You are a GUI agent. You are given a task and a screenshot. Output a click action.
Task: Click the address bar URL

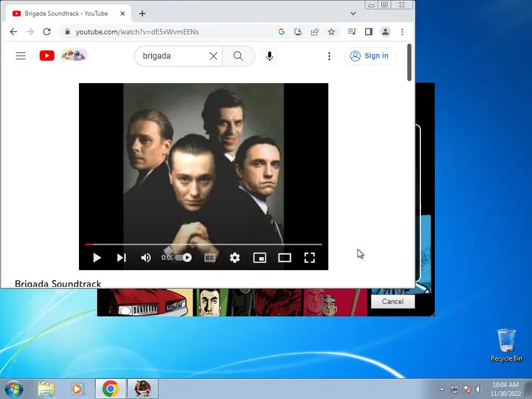(x=137, y=32)
